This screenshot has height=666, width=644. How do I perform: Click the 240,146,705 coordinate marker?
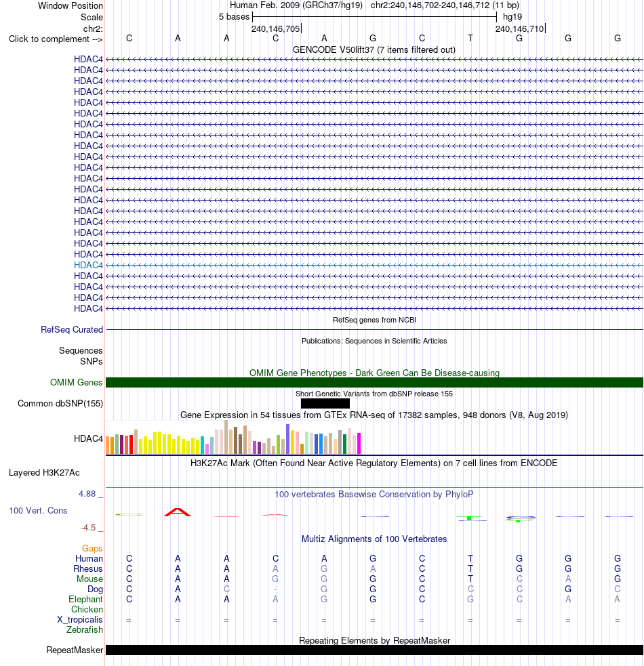pos(276,29)
